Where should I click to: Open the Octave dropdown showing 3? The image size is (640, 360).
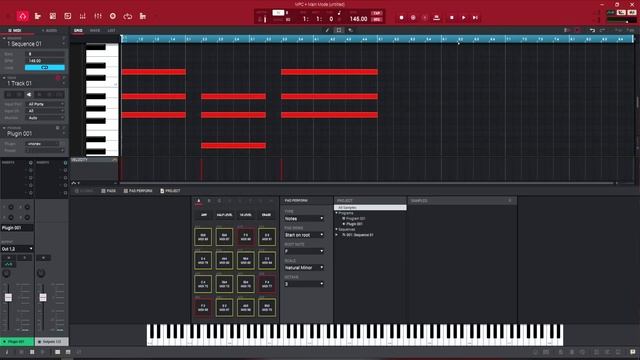coord(304,284)
